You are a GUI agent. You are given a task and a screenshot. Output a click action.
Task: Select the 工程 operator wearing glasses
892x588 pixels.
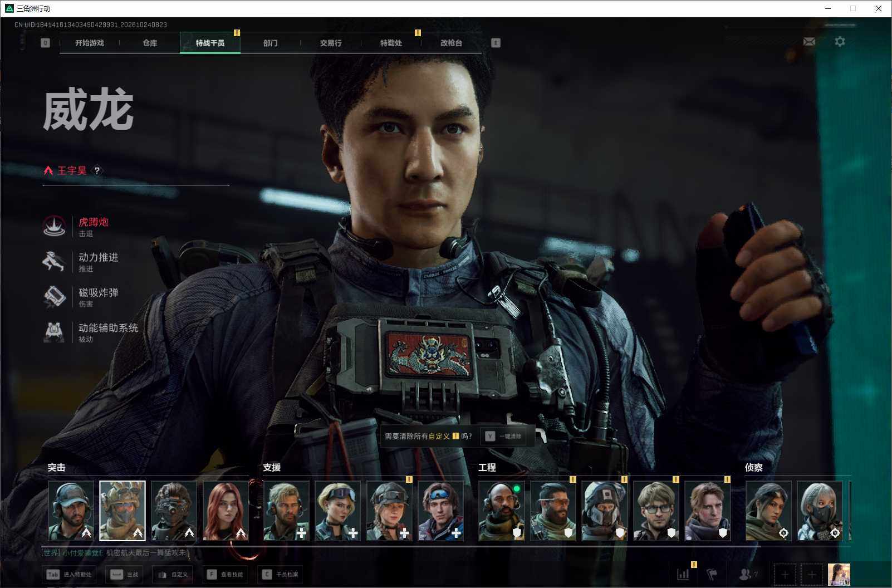[656, 511]
